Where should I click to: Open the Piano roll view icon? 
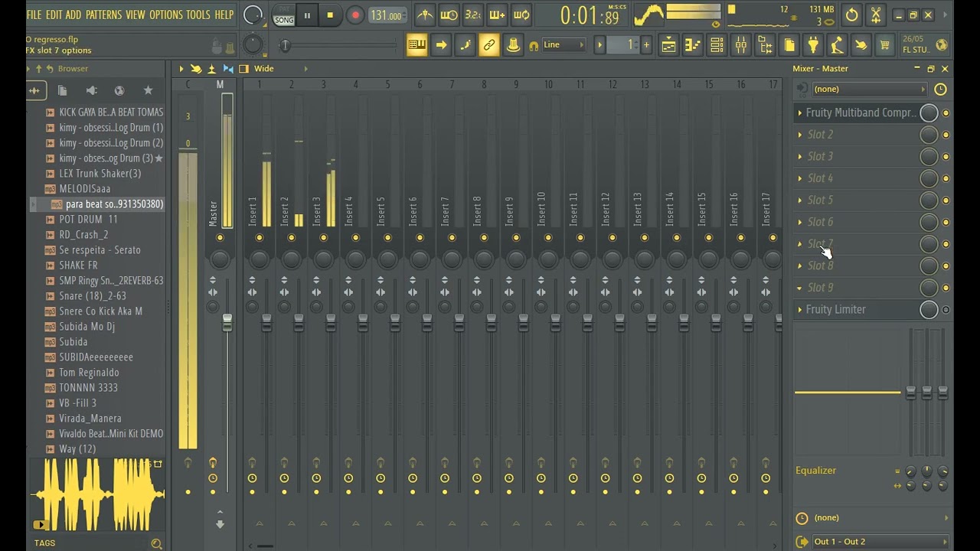coord(692,45)
